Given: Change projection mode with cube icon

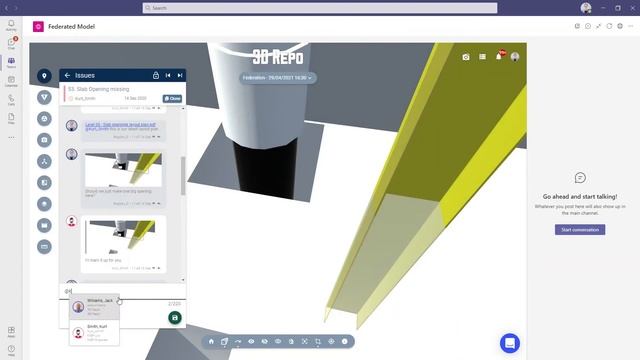Looking at the screenshot, I should click(224, 341).
